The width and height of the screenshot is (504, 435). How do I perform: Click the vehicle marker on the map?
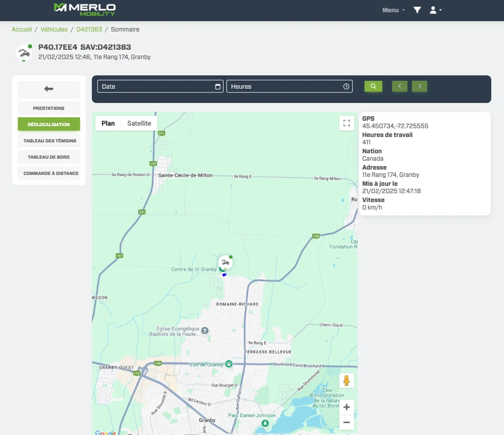(225, 262)
